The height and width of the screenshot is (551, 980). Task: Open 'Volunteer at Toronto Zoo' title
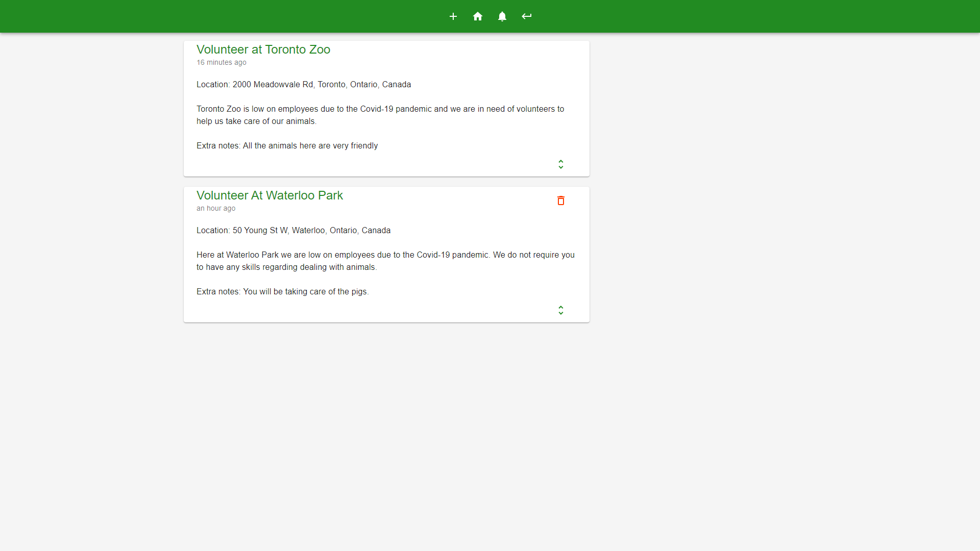[263, 49]
